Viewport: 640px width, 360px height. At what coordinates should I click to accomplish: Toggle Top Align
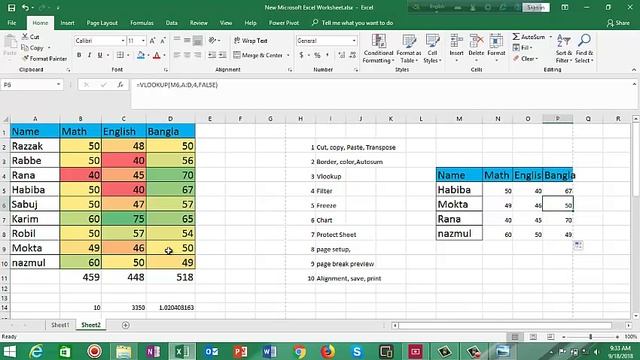point(177,40)
